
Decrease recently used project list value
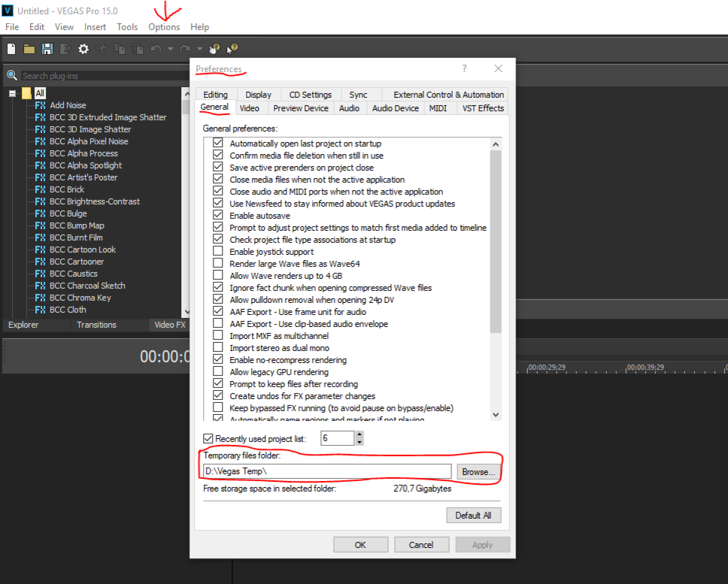pos(359,442)
